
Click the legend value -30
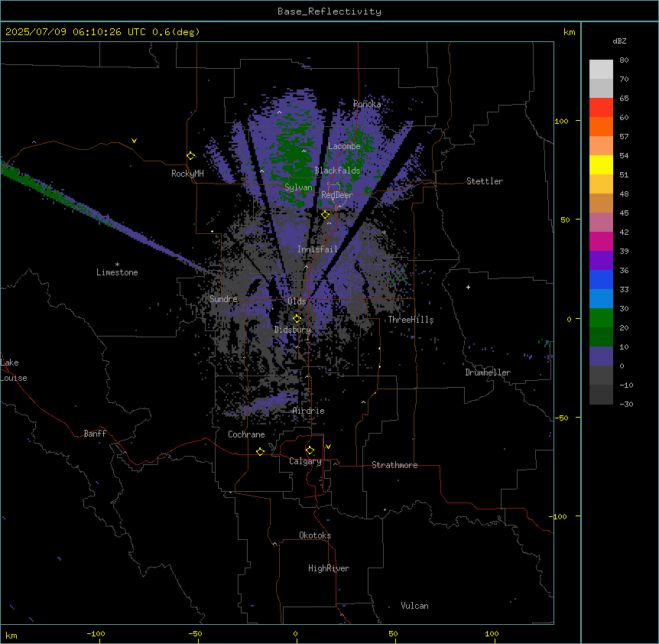[626, 404]
